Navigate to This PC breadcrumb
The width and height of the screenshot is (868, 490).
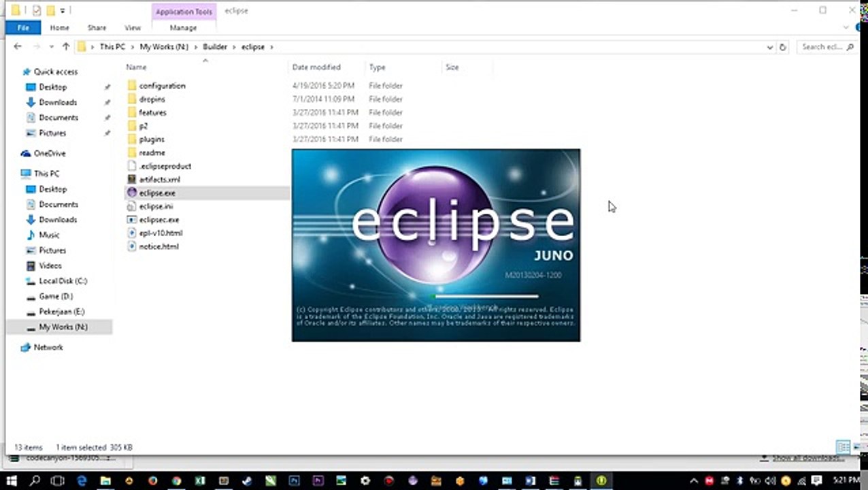(x=112, y=47)
